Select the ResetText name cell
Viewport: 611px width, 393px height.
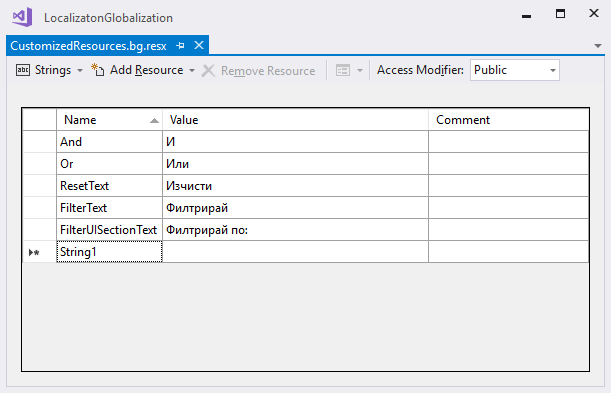[109, 186]
